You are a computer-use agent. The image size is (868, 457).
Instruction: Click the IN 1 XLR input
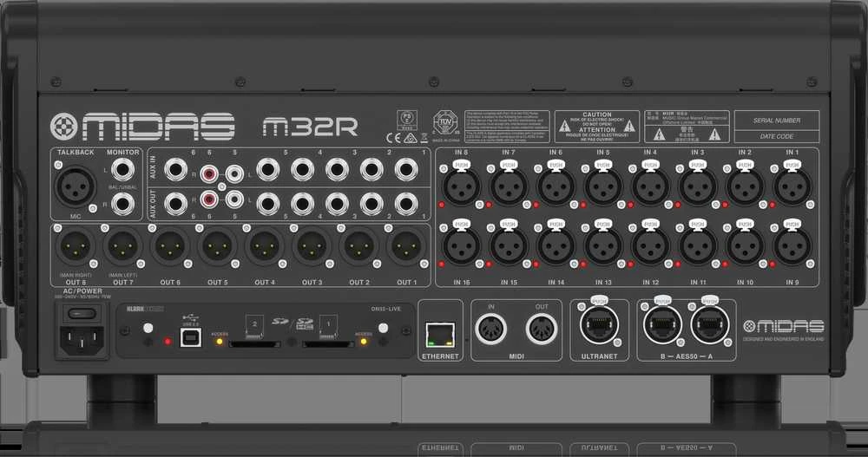792,187
